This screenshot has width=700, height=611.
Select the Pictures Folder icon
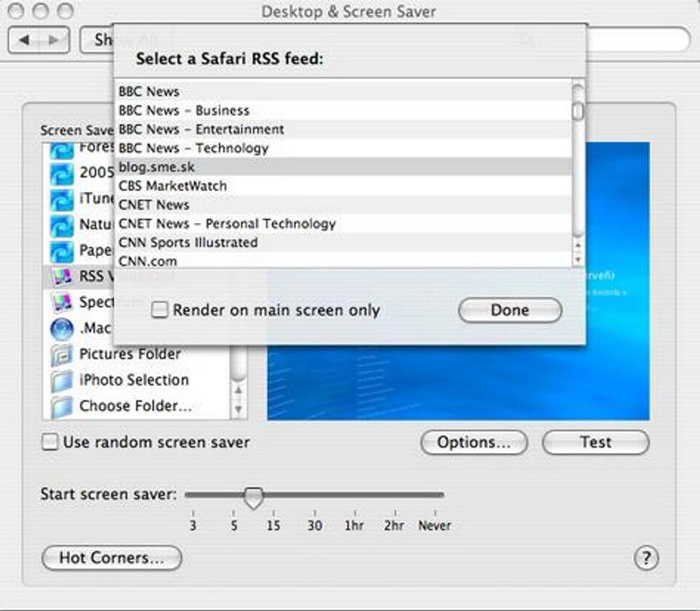[61, 355]
